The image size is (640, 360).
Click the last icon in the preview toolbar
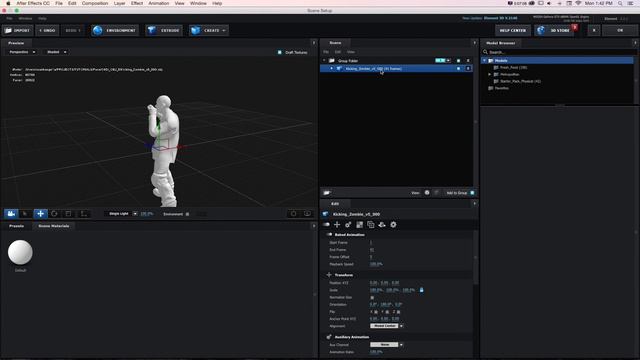[307, 213]
